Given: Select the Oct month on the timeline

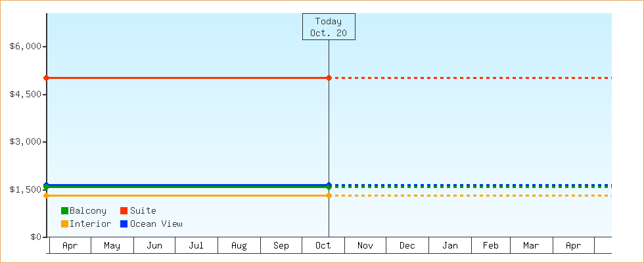Looking at the screenshot, I should [x=323, y=246].
